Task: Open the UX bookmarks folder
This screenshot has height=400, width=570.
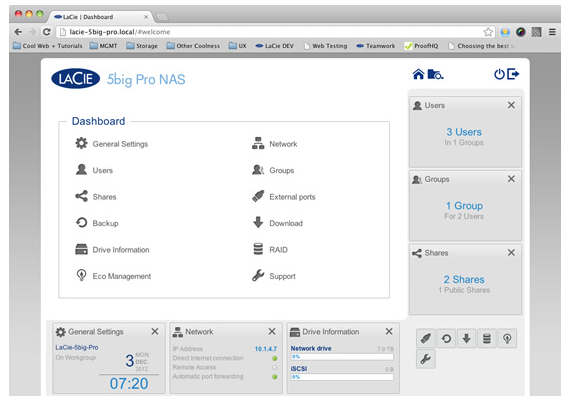Action: pos(238,46)
